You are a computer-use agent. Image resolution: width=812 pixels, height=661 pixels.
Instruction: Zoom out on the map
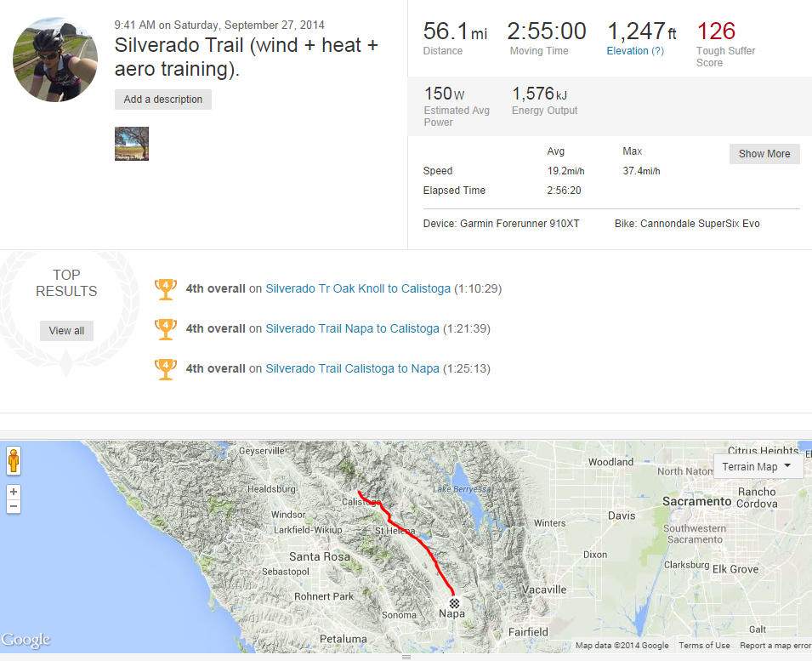(13, 506)
